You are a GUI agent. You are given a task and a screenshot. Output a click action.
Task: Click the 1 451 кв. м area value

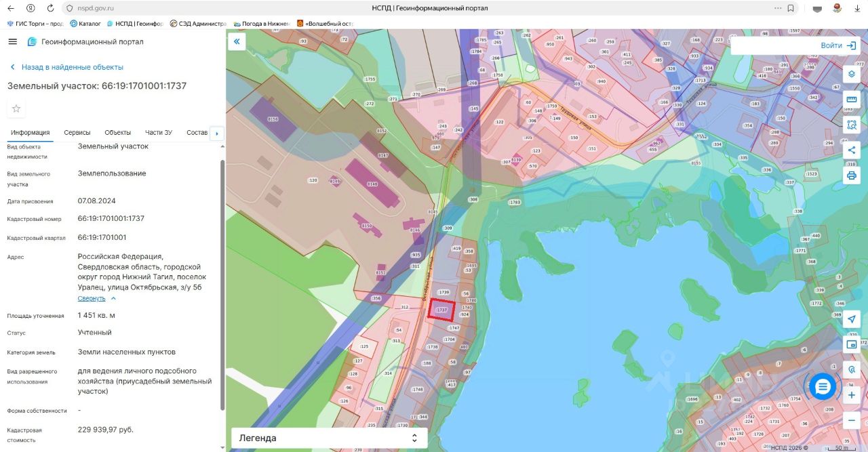click(96, 315)
